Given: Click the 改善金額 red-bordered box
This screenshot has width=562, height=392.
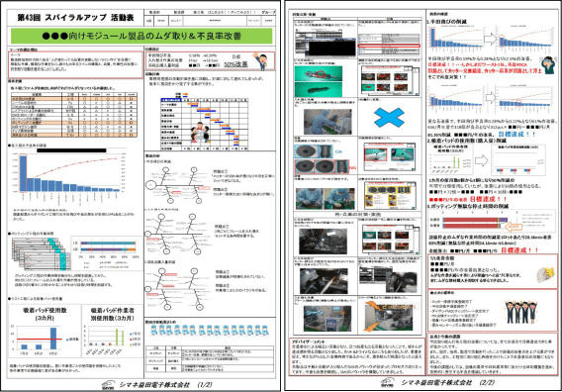Looking at the screenshot, I should click(x=493, y=270).
